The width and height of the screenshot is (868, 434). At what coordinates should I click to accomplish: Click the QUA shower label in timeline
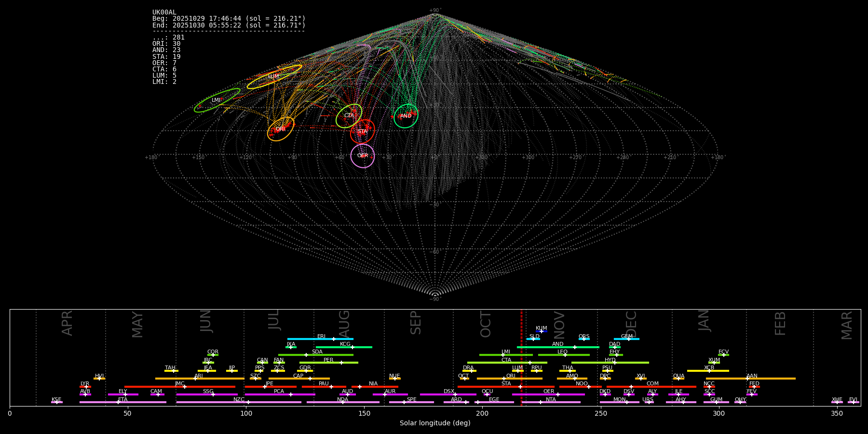pyautogui.click(x=678, y=376)
